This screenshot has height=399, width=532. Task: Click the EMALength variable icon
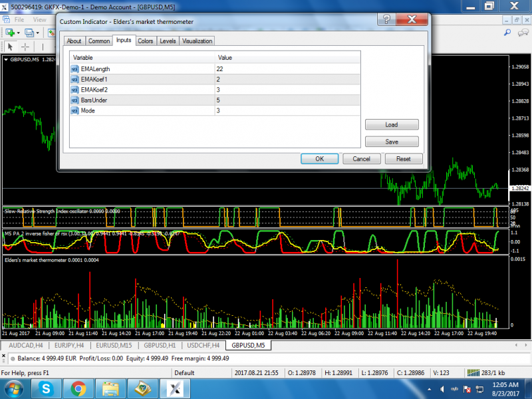(x=74, y=69)
